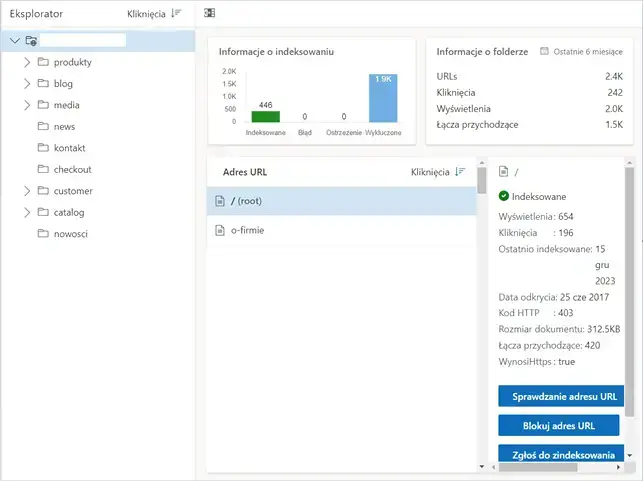
Task: Click the news folder icon
Action: [43, 127]
